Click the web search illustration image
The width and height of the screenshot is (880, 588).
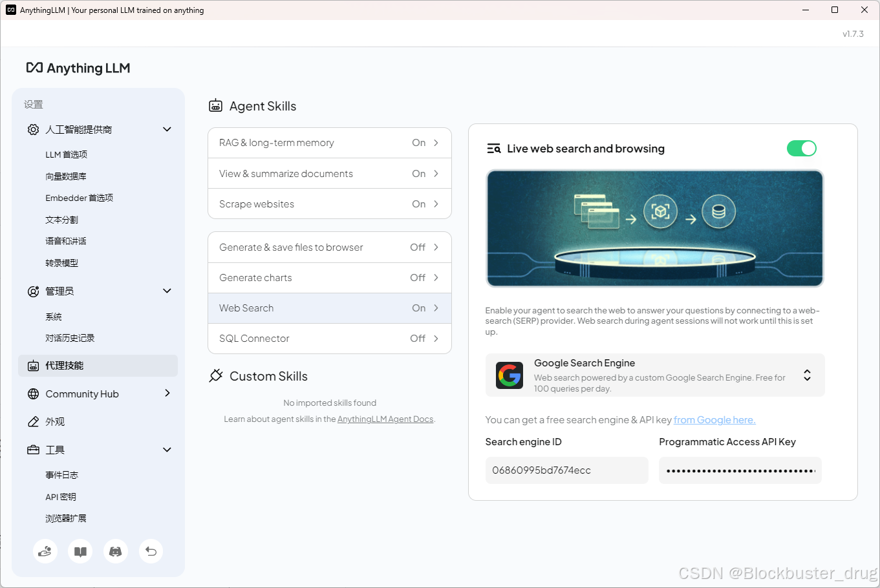click(655, 228)
